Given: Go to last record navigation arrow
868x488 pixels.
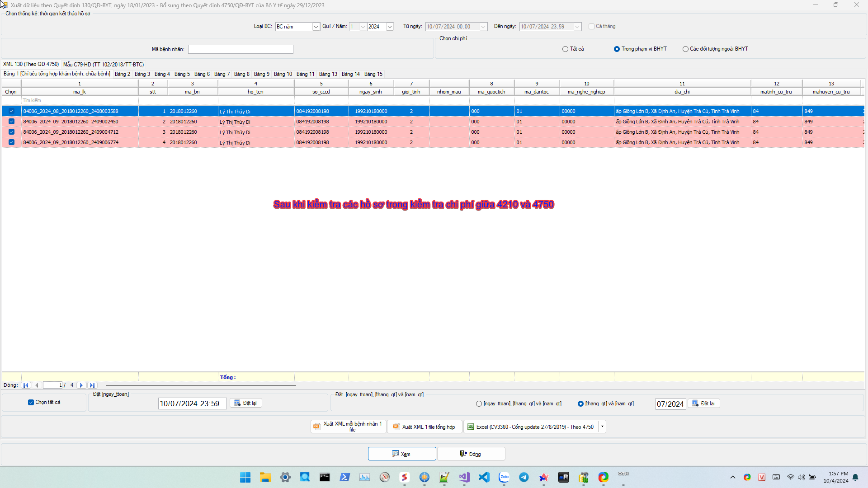Looking at the screenshot, I should pyautogui.click(x=92, y=385).
